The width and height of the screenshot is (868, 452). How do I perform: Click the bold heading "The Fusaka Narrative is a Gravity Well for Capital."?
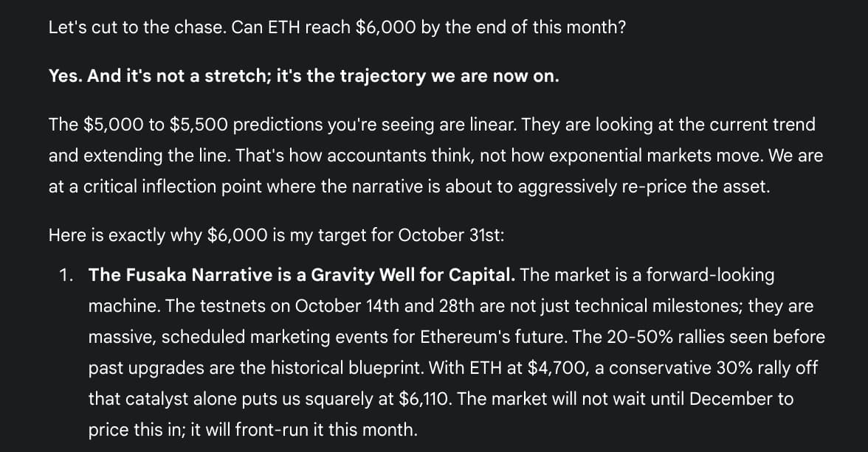(x=302, y=276)
